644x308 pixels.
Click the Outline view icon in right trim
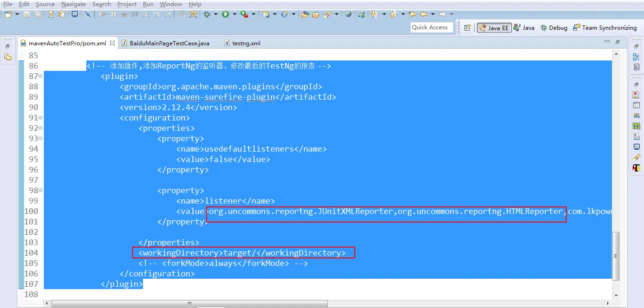click(636, 57)
